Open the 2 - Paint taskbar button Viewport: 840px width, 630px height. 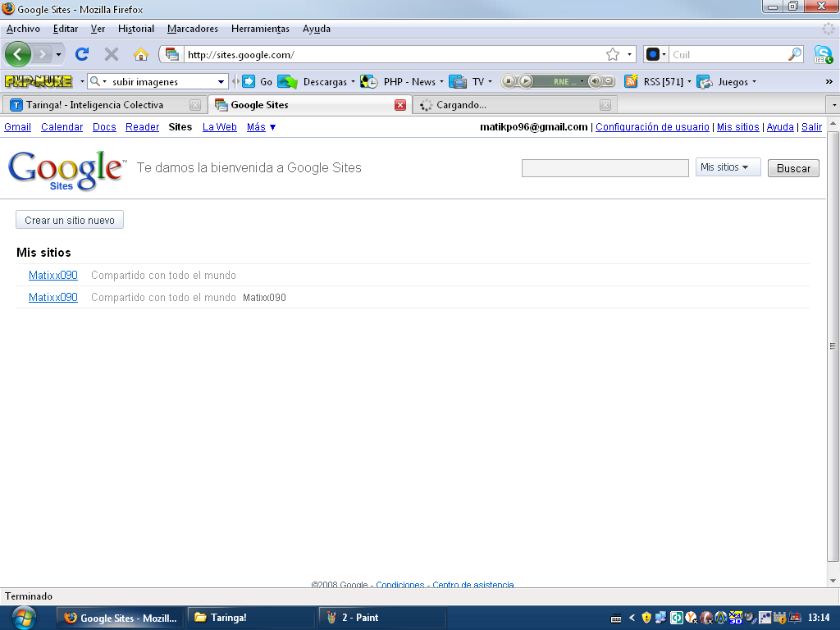coord(382,618)
